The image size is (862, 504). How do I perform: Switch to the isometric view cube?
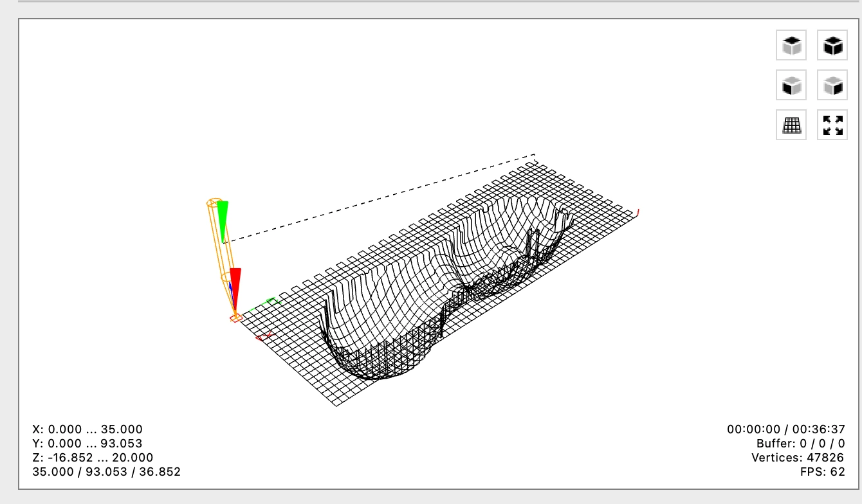click(x=832, y=45)
